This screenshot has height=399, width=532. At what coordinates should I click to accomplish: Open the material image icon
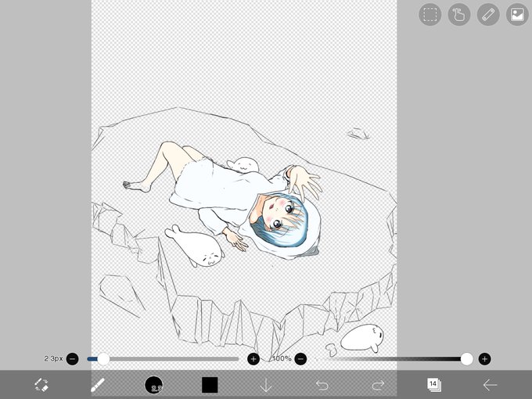(x=517, y=15)
